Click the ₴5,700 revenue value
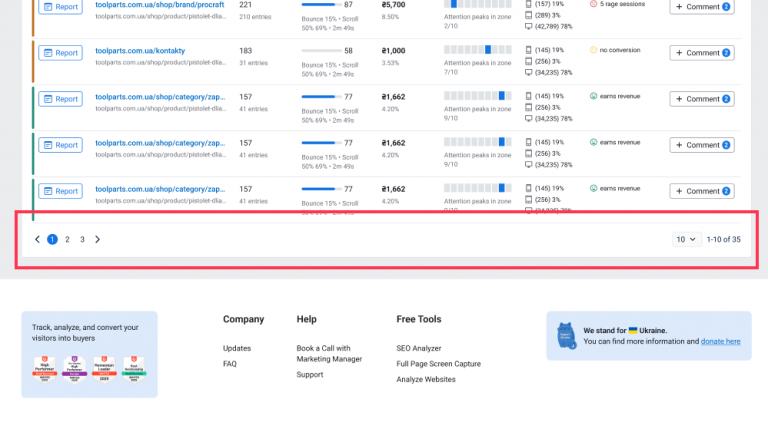This screenshot has width=768, height=432. tap(393, 4)
